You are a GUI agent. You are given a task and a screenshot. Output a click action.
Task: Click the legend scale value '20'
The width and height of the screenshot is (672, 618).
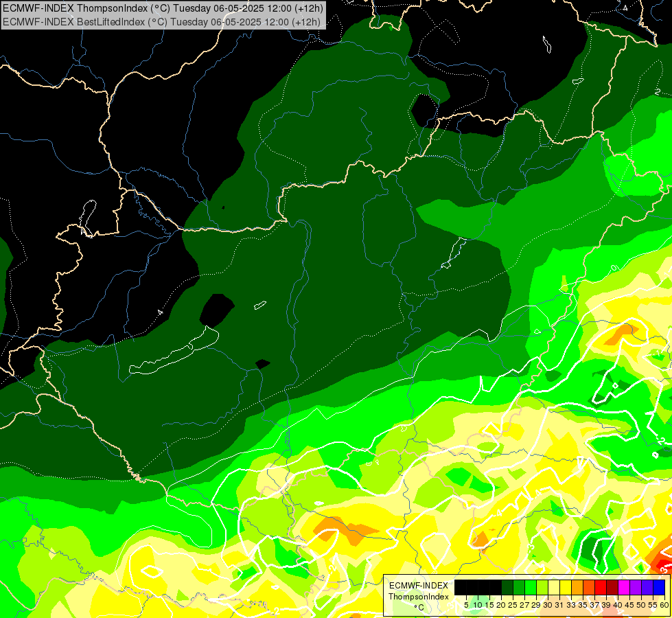[x=501, y=605]
